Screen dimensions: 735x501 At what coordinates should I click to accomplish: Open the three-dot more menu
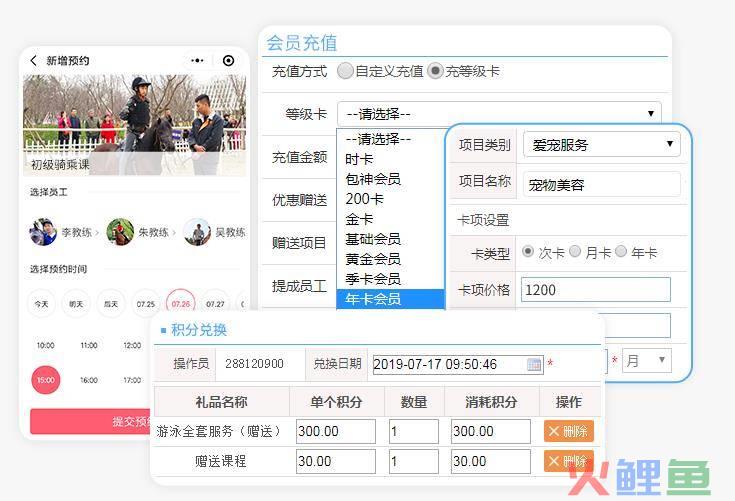click(x=197, y=60)
